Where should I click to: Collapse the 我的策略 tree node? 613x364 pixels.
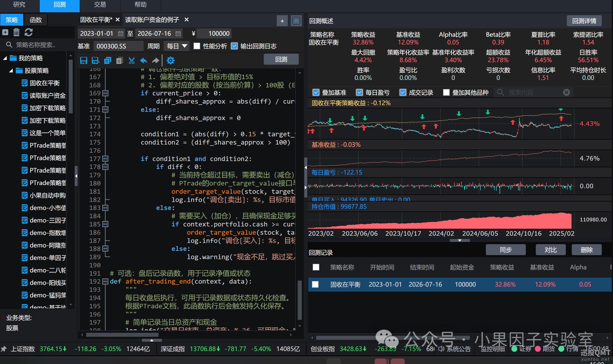(5, 58)
